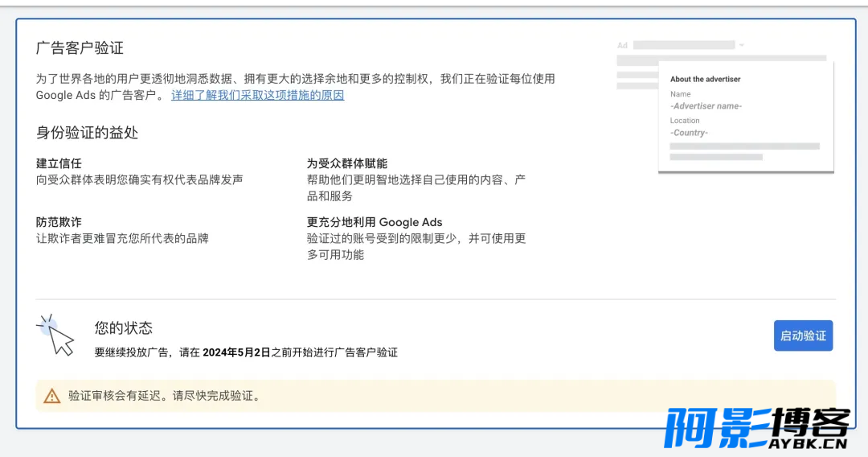Image resolution: width=868 pixels, height=457 pixels.
Task: Click the dropdown arrow beside Ad preview
Action: pos(741,45)
